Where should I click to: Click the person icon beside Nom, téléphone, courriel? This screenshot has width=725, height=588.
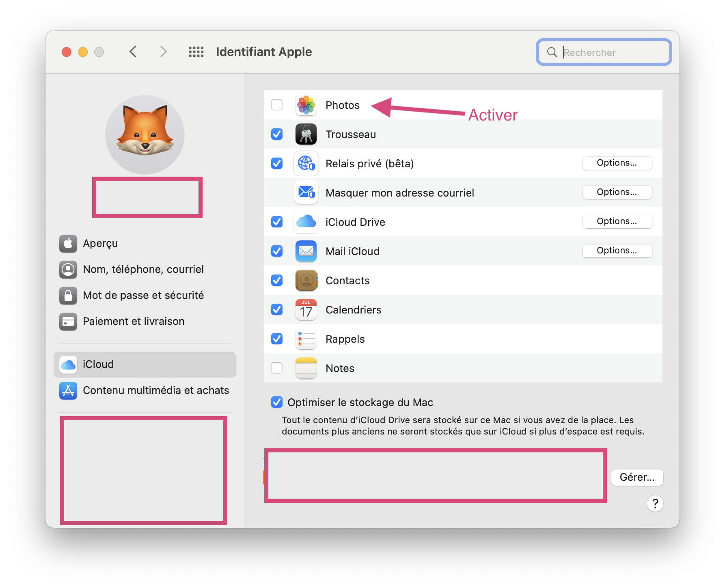[68, 270]
